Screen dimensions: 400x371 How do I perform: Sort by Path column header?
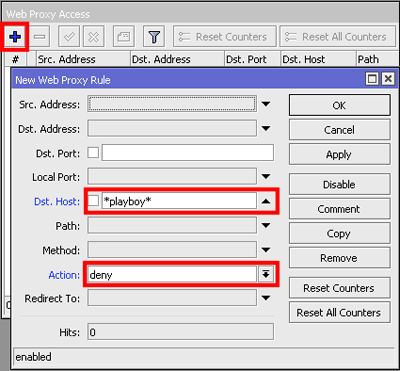[x=377, y=59]
